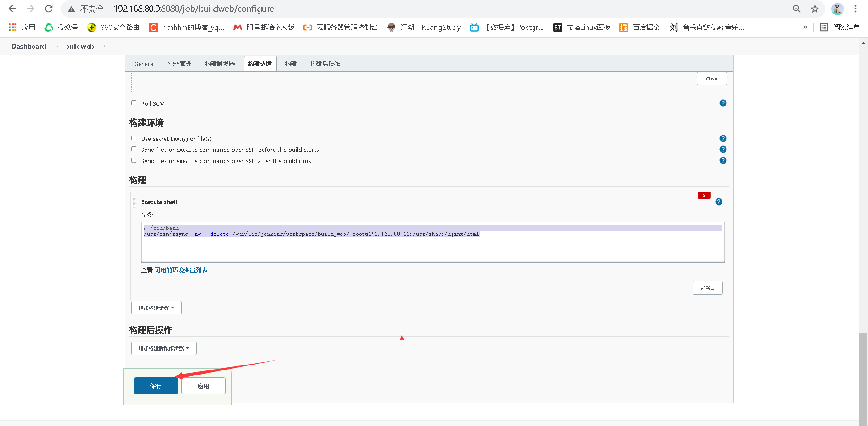This screenshot has width=868, height=426.
Task: Click the 保存 button
Action: click(x=156, y=386)
